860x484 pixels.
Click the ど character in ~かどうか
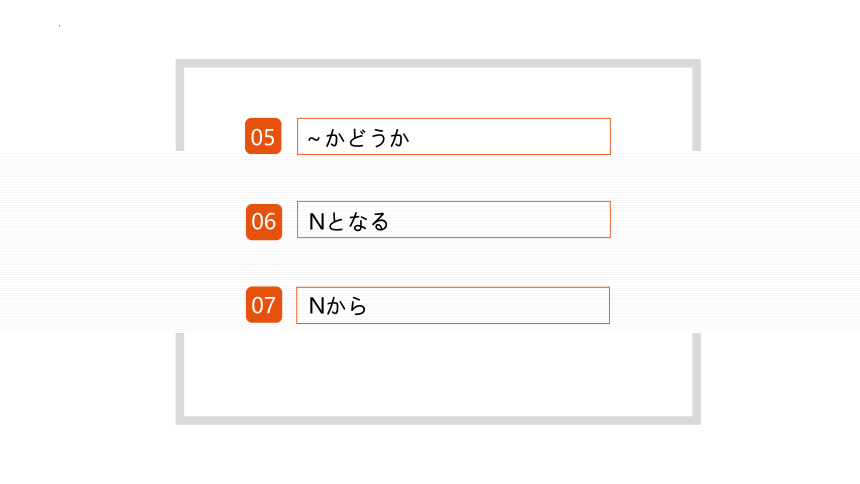point(357,138)
